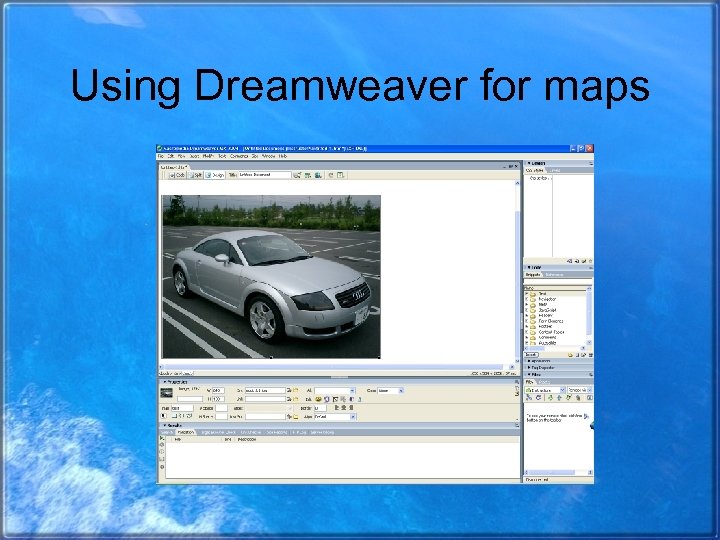The image size is (720, 540).
Task: Select the Validation tab in Results
Action: click(186, 432)
